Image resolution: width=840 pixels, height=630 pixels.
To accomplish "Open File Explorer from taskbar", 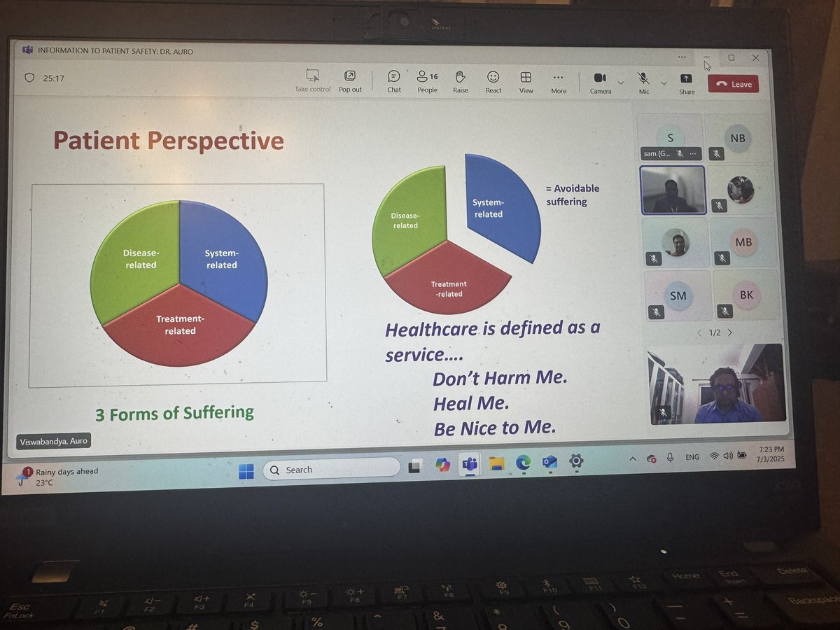I will point(496,463).
